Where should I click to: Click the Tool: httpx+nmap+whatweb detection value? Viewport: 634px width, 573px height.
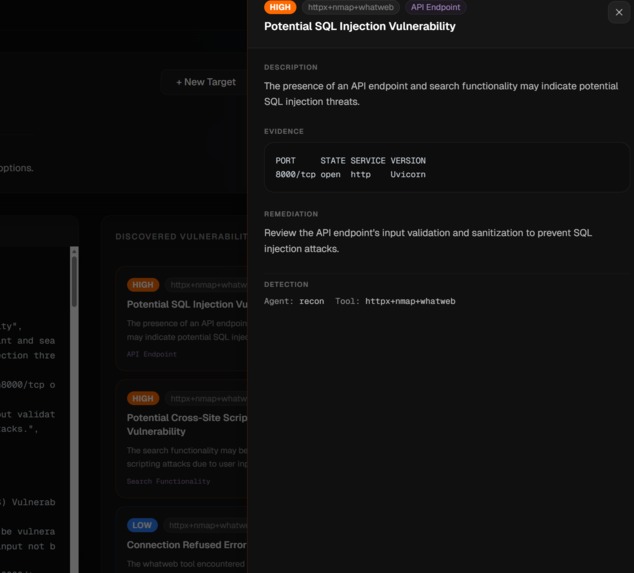tap(395, 301)
